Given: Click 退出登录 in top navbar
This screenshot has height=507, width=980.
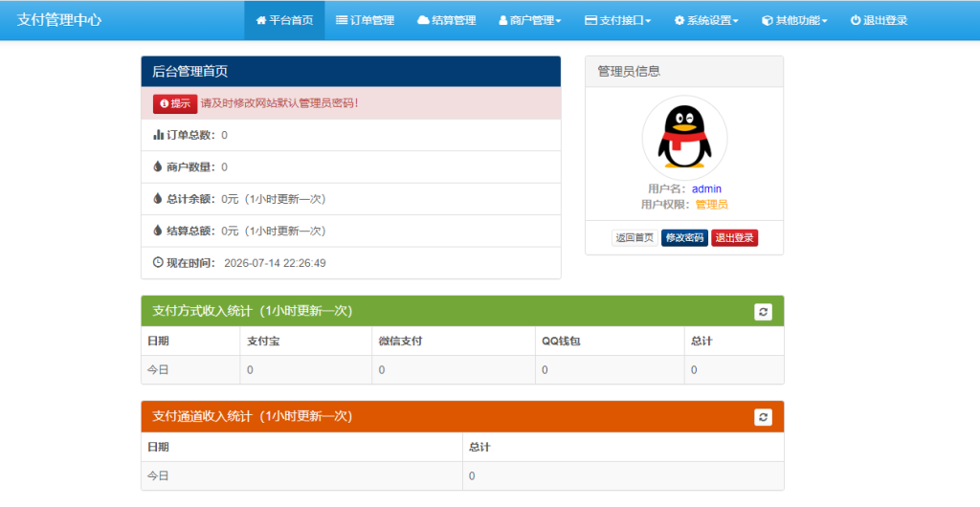Looking at the screenshot, I should point(879,20).
